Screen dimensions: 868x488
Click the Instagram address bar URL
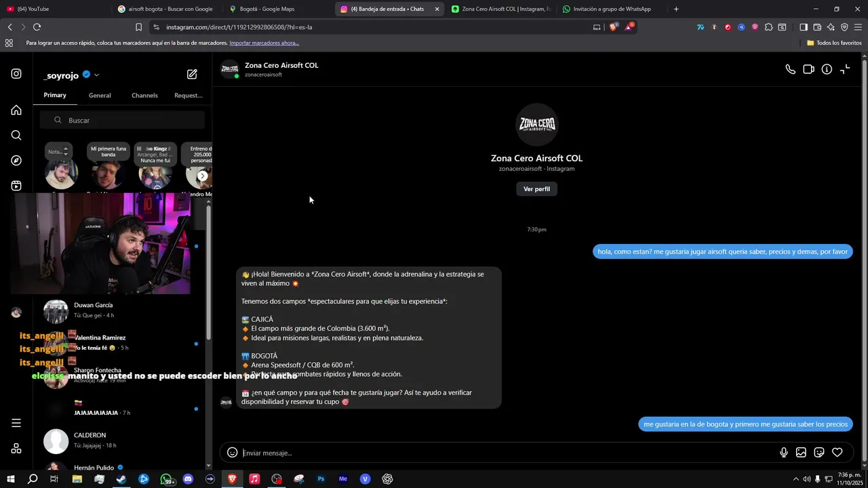[x=239, y=27]
